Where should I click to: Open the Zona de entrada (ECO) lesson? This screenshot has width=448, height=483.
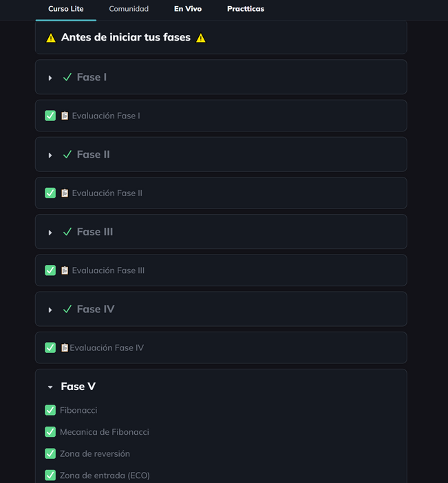pyautogui.click(x=105, y=475)
